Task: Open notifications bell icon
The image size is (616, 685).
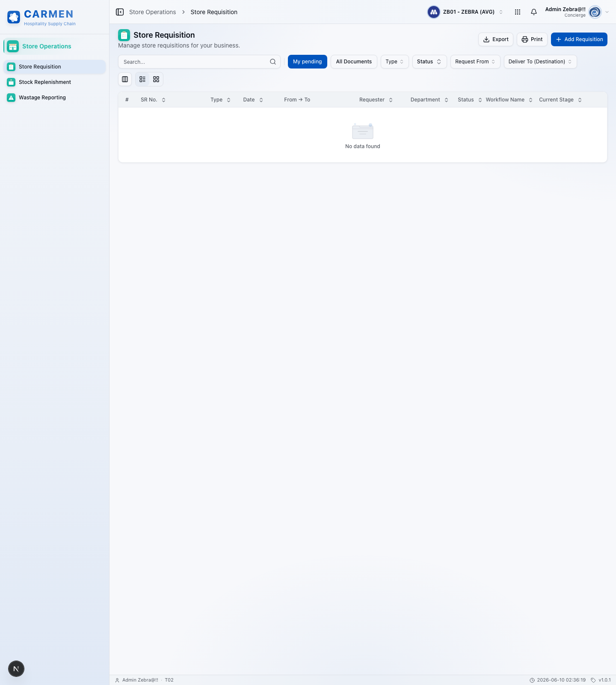Action: click(x=534, y=12)
